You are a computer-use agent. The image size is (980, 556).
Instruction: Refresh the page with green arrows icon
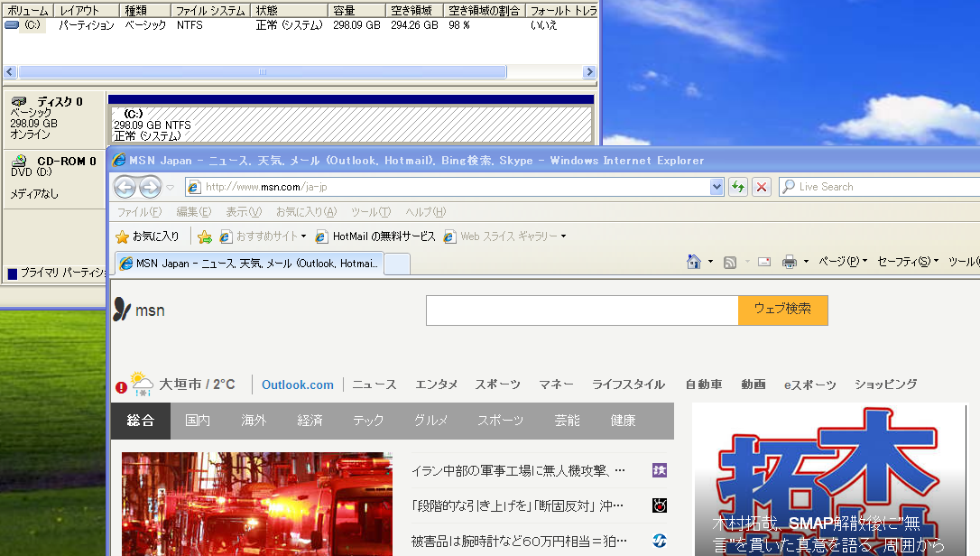pos(738,186)
